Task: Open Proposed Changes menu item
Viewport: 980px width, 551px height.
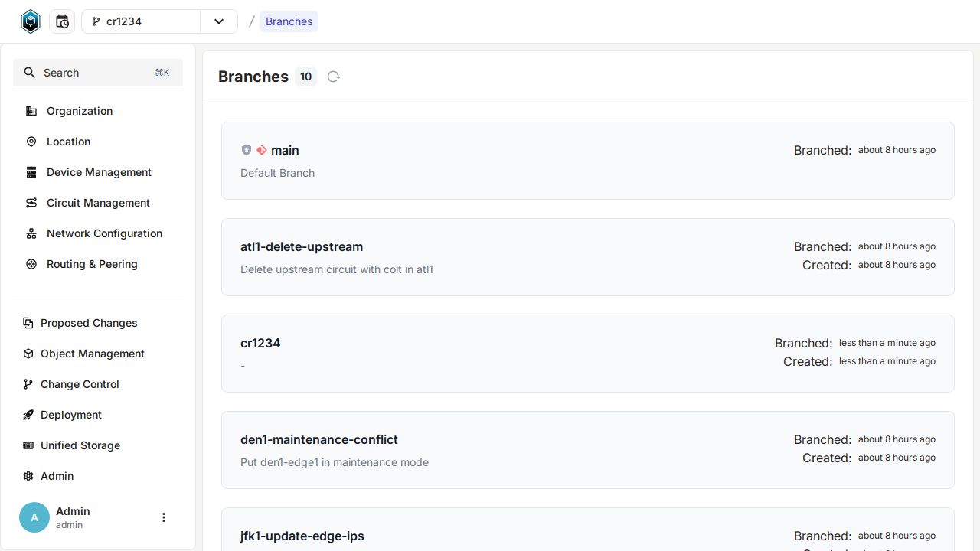Action: point(89,323)
